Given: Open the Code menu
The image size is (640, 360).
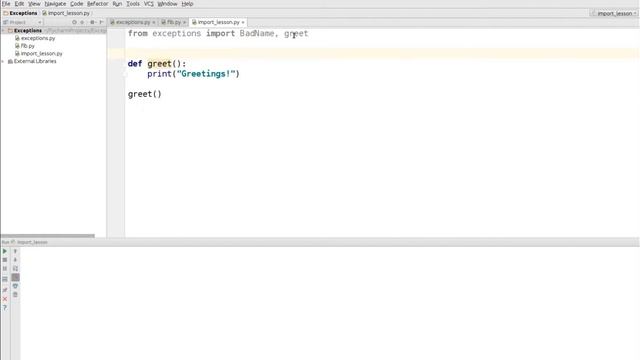Looking at the screenshot, I should click(76, 4).
